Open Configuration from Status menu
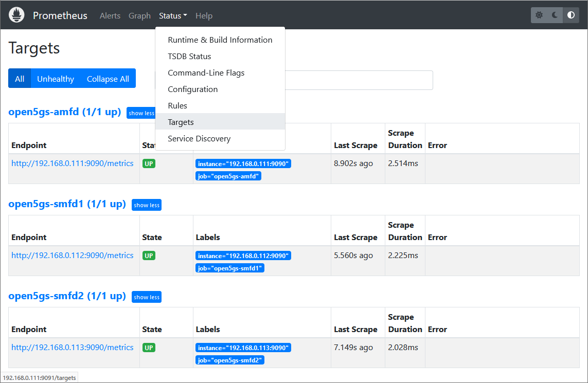The image size is (588, 383). [x=220, y=89]
